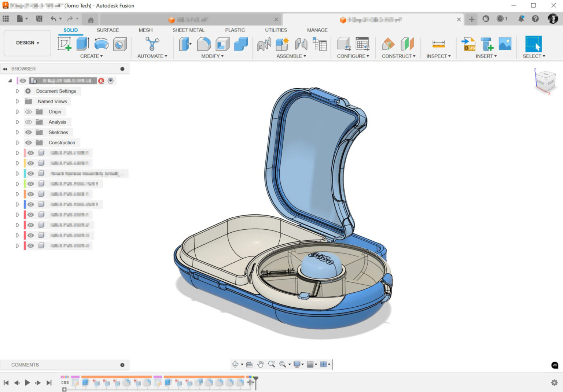Select the Fillet tool icon
563x392 pixels.
click(204, 44)
